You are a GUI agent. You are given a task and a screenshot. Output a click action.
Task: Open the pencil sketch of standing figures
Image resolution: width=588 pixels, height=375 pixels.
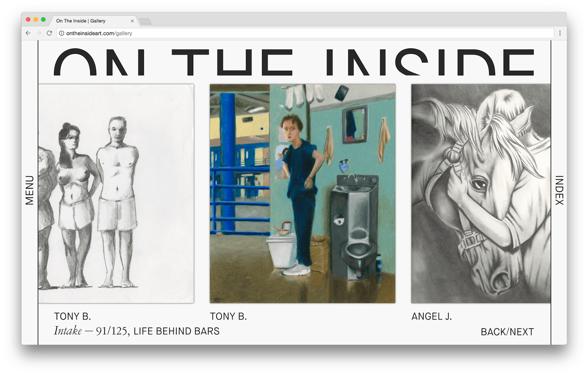[x=116, y=193]
